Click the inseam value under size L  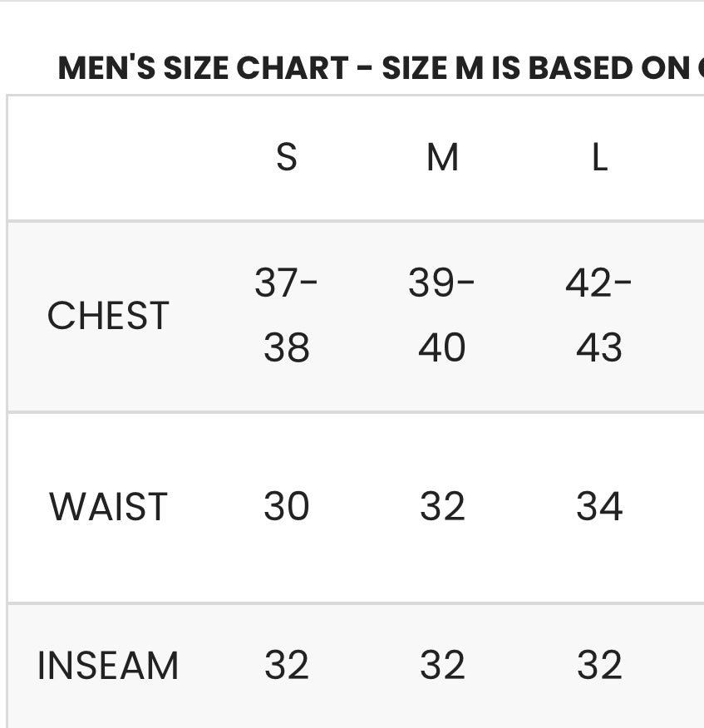click(599, 666)
